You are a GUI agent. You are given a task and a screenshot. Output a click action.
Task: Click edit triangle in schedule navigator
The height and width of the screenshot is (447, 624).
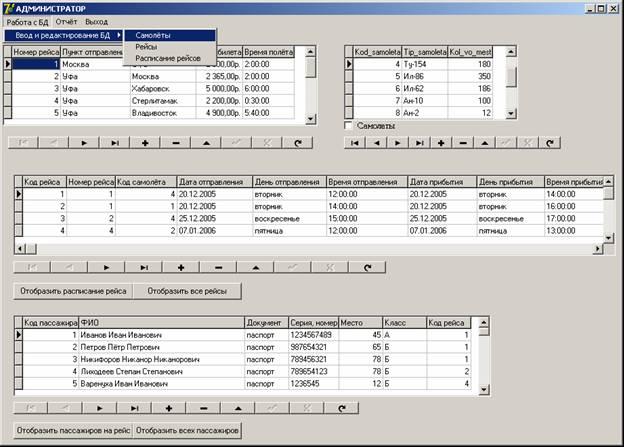click(254, 267)
